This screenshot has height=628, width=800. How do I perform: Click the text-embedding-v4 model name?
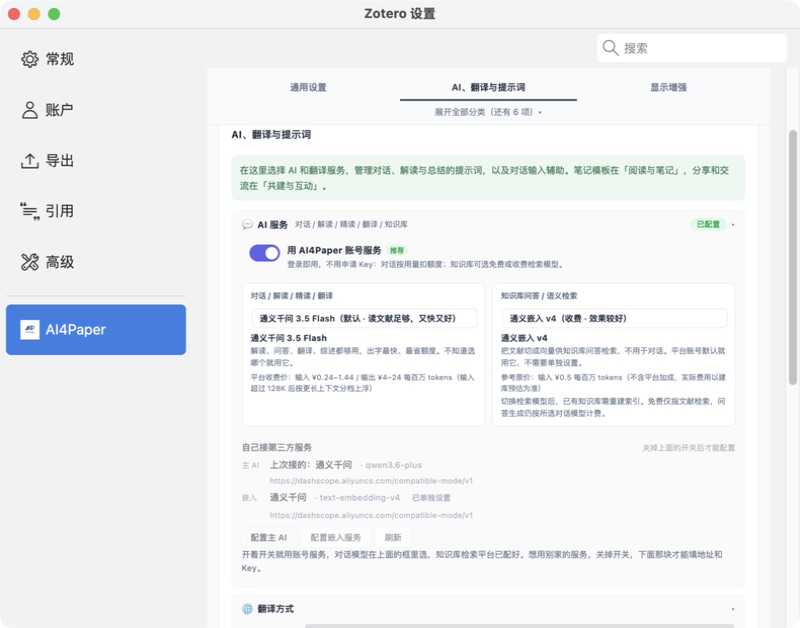[x=360, y=497]
